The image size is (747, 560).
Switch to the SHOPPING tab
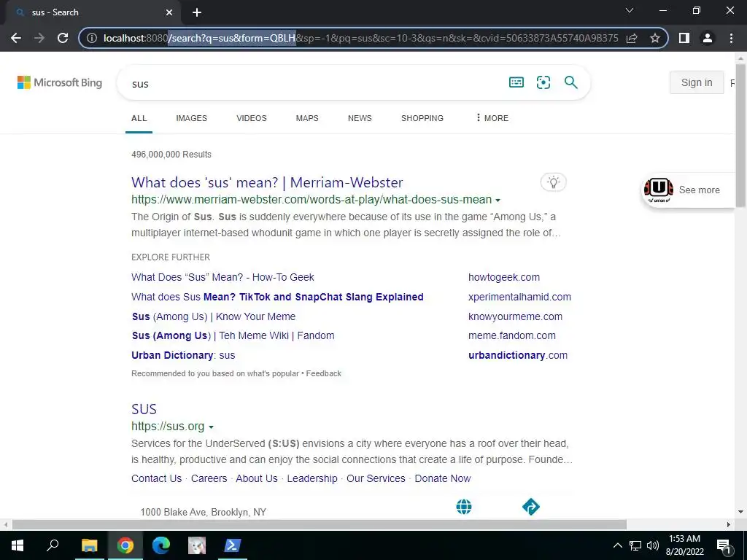(x=422, y=118)
